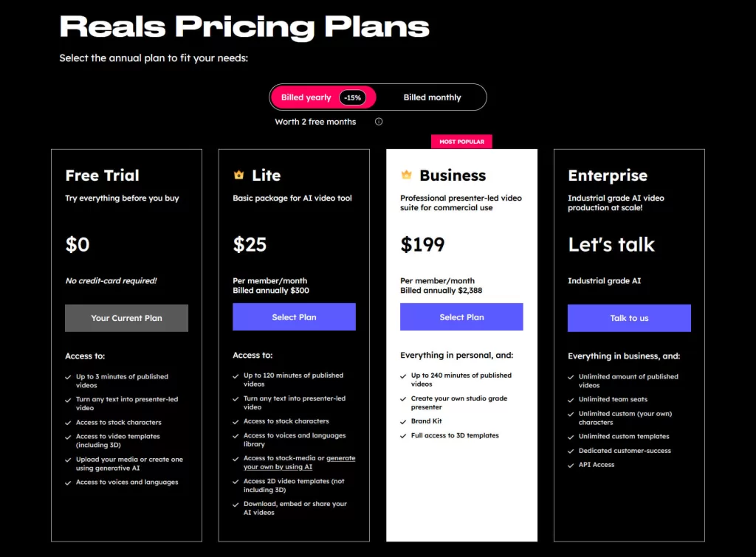Screen dimensions: 756x557
Task: Click the -15% discount badge
Action: point(352,98)
